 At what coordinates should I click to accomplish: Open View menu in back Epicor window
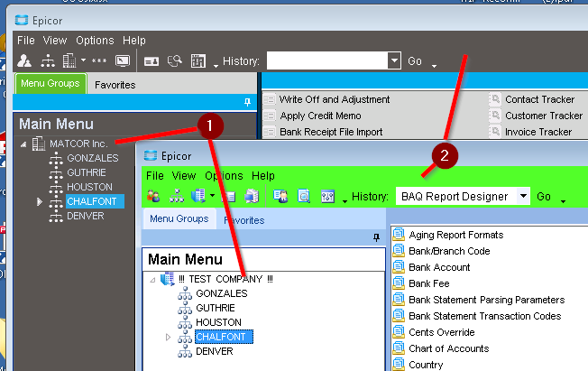(x=55, y=41)
